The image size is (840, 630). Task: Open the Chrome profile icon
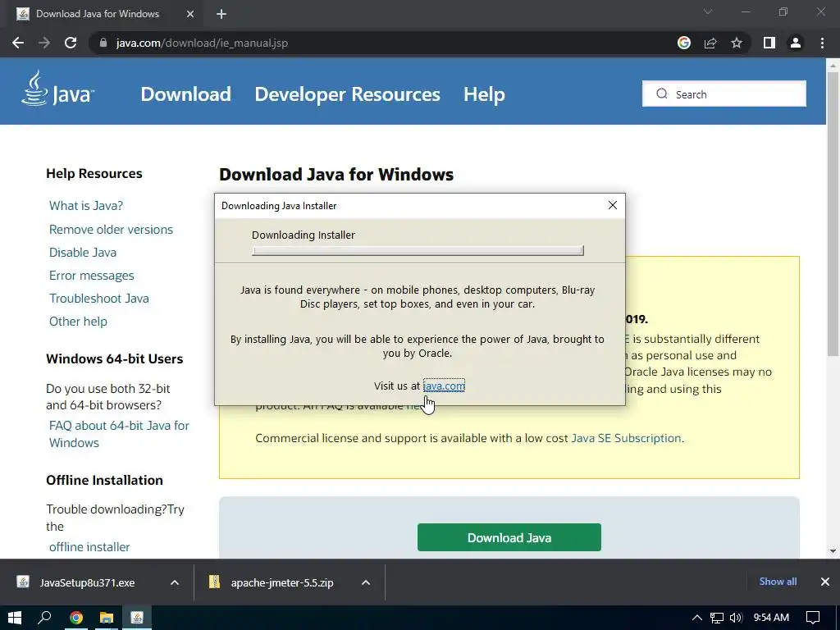pyautogui.click(x=796, y=43)
